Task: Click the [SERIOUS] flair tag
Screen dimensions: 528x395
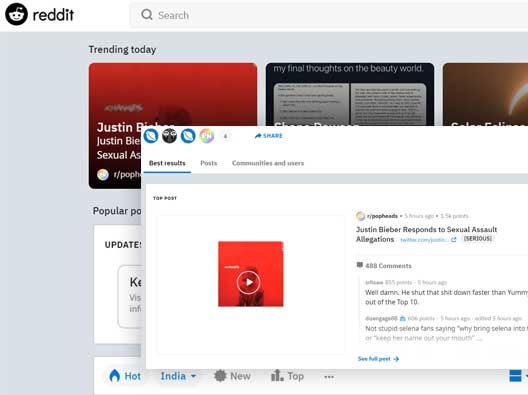Action: point(477,239)
